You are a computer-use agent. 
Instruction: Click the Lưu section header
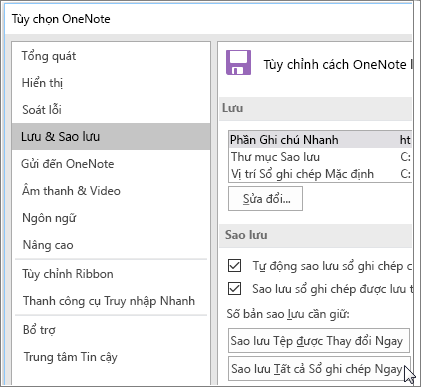coord(315,108)
